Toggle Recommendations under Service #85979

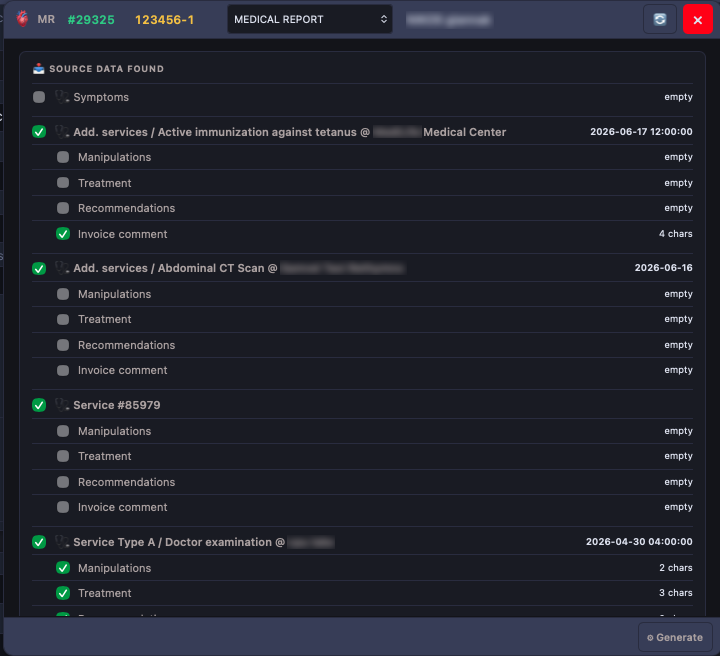63,482
